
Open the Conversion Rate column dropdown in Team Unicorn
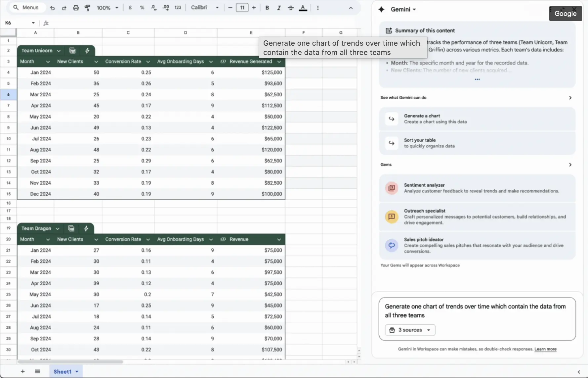[148, 62]
